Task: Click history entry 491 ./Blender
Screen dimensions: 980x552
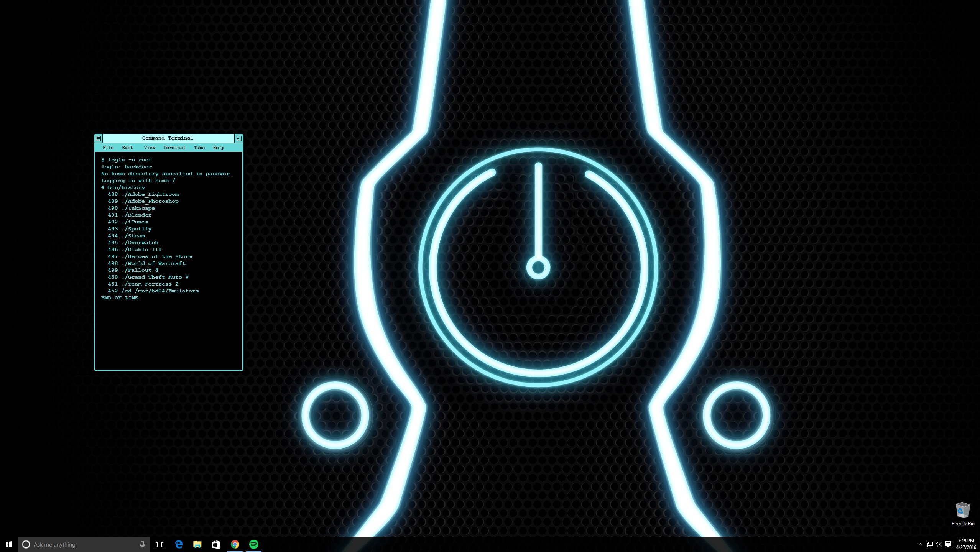Action: click(x=130, y=215)
